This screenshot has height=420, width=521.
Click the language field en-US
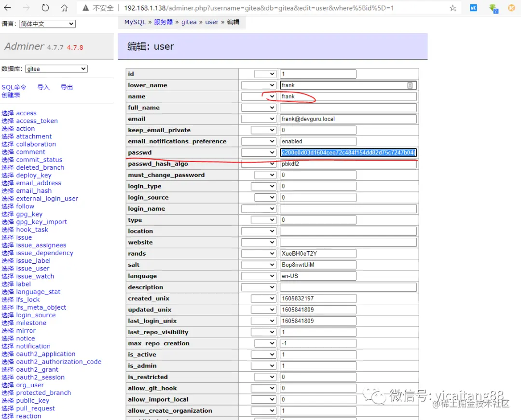318,276
